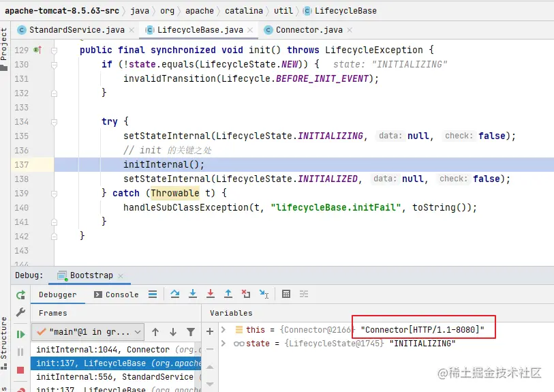Collapse the init() method fold at line 129
Screen dimensions: 554x392
click(54, 50)
